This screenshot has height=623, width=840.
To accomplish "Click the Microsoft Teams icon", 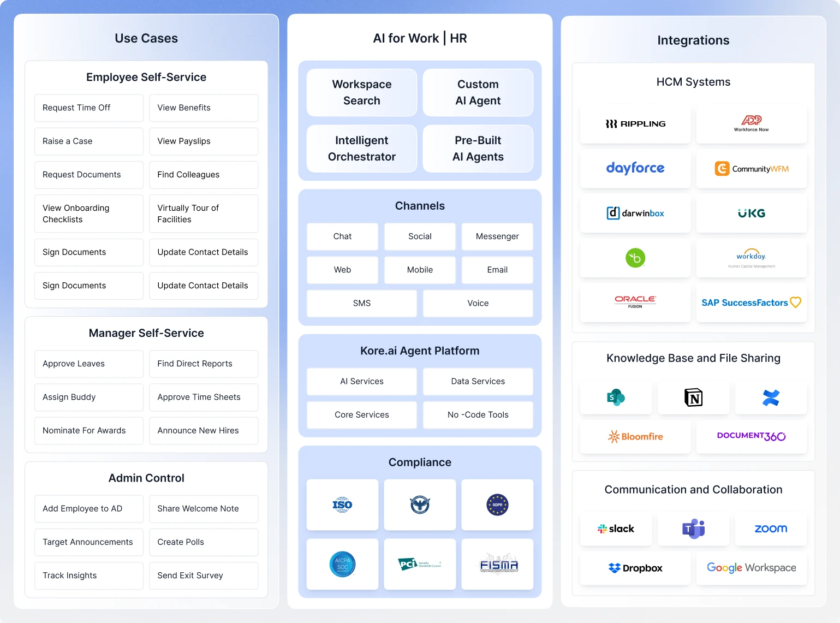I will [x=694, y=529].
